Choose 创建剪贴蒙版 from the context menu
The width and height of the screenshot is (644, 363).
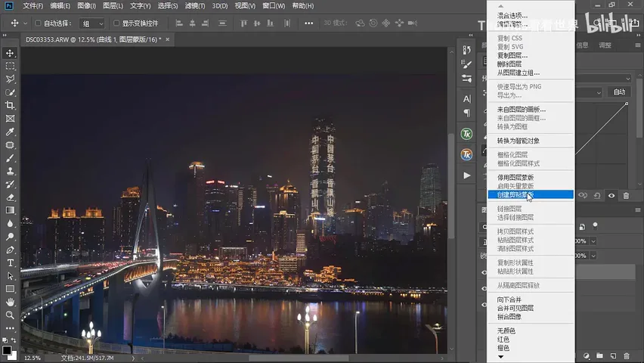click(531, 194)
